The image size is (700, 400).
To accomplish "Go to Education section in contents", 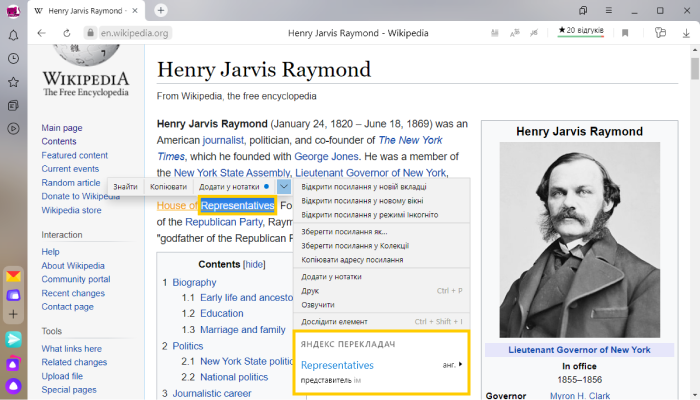I will (221, 313).
